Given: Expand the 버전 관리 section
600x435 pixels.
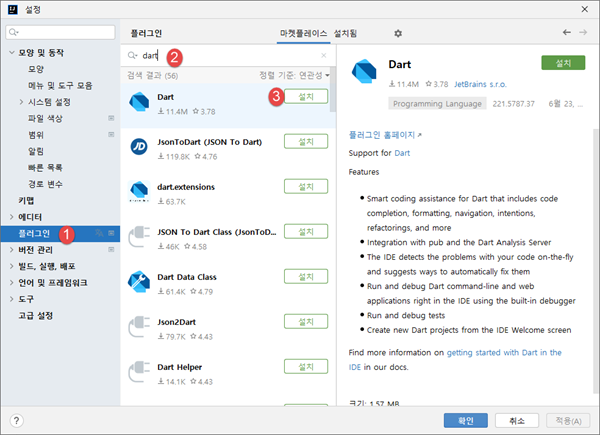Looking at the screenshot, I should tap(11, 249).
